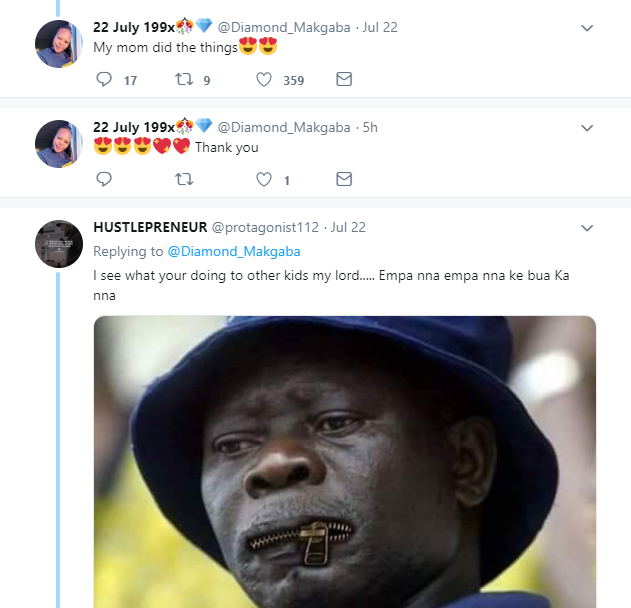Click HUSTLEPRENEUR's profile avatar
631x608 pixels.
tap(59, 244)
